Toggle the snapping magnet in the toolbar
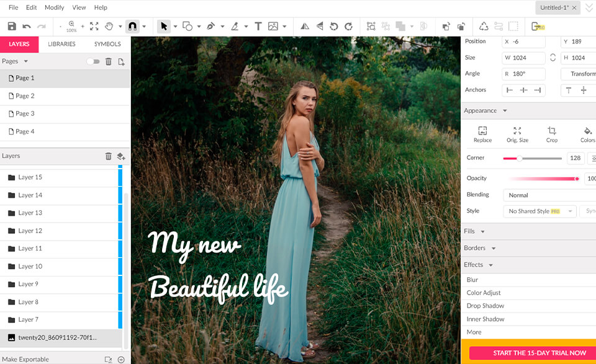596x364 pixels. tap(132, 26)
